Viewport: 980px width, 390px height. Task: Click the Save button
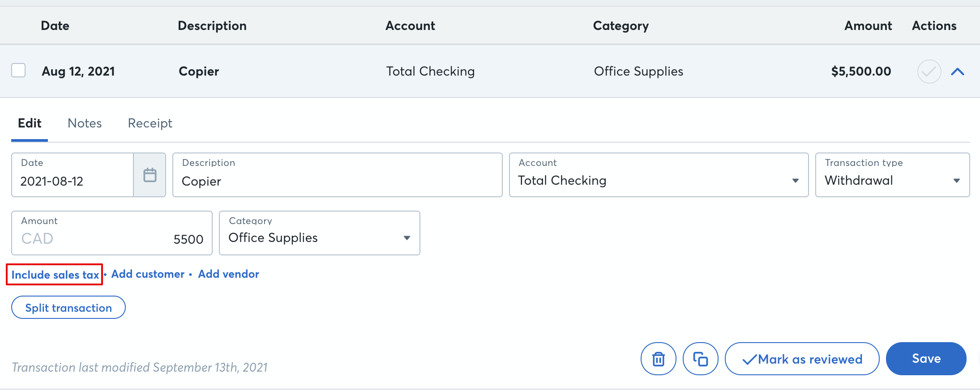point(925,359)
